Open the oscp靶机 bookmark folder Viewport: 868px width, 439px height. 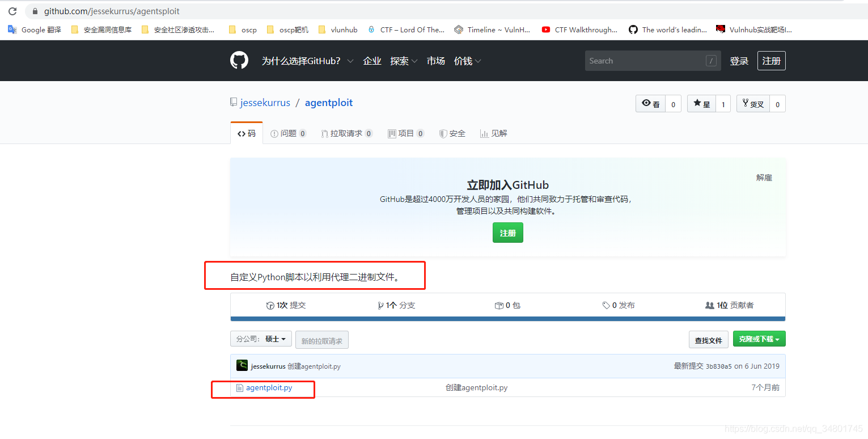(x=287, y=29)
